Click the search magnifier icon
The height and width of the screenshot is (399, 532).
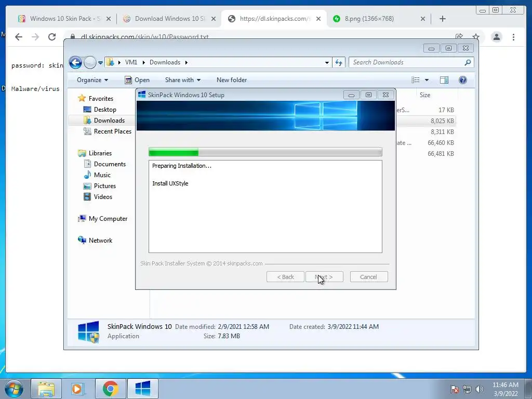(x=468, y=62)
